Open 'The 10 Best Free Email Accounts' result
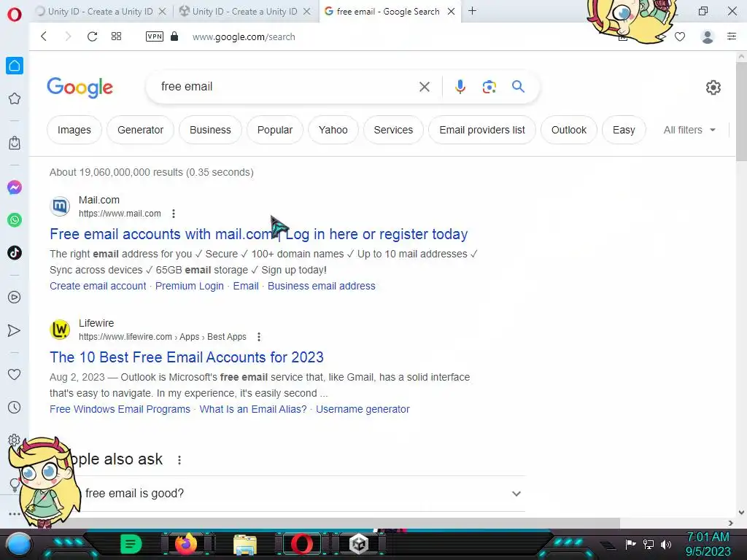747x560 pixels. pos(187,357)
